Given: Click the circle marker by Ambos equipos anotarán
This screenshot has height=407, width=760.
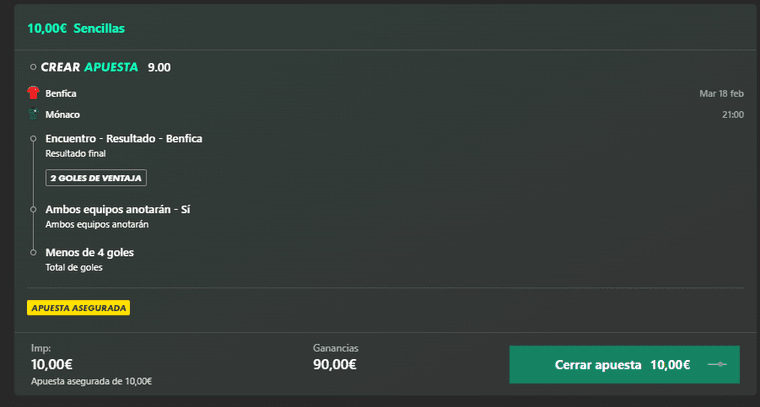Looking at the screenshot, I should (33, 210).
